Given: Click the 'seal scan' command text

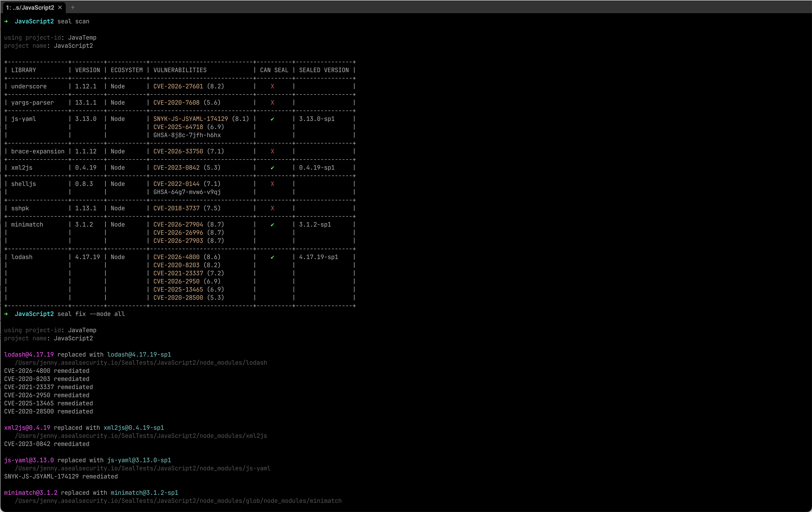Looking at the screenshot, I should tap(73, 22).
